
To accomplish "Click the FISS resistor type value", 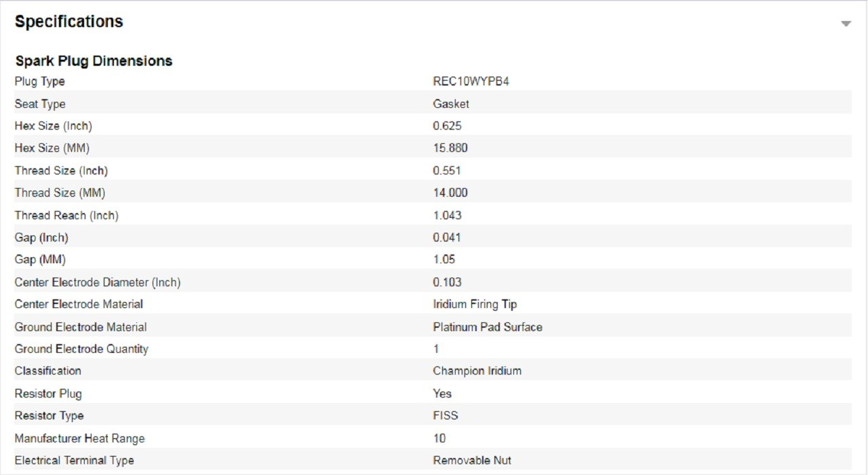I will click(x=446, y=415).
